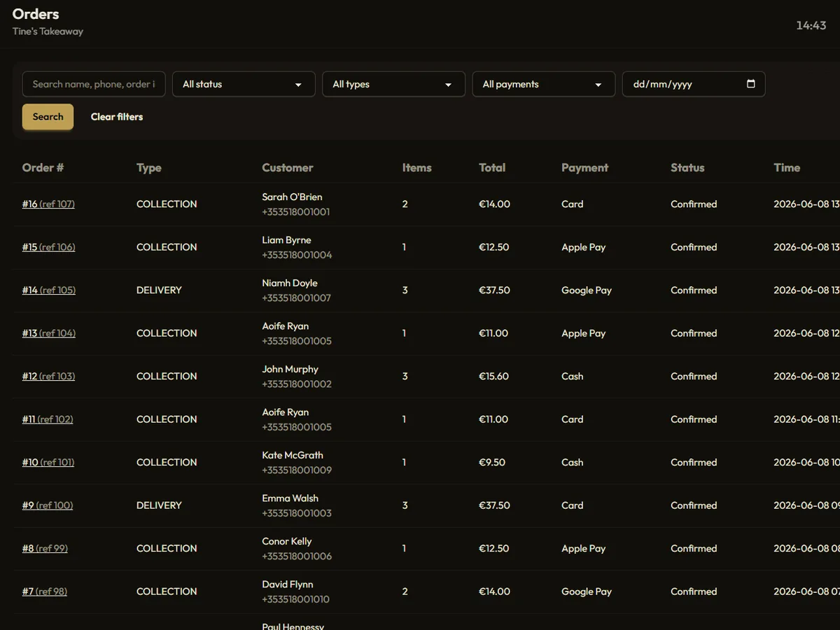Open order #9 (ref 100) link
Screen dimensions: 840x630
48,505
